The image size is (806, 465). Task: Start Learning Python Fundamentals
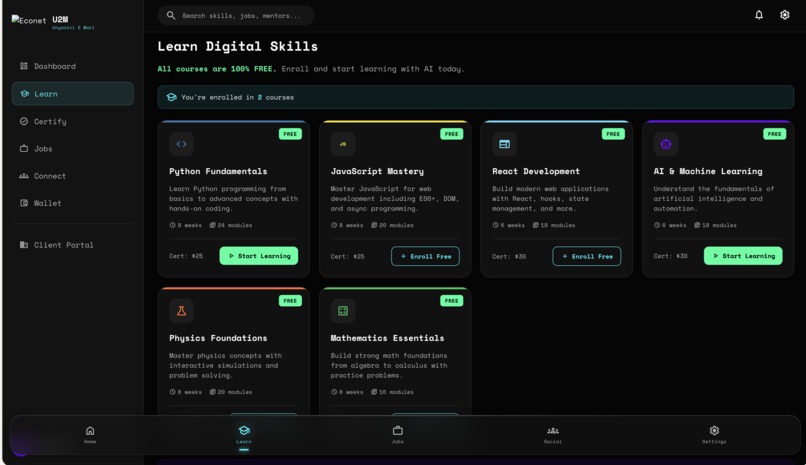point(259,256)
